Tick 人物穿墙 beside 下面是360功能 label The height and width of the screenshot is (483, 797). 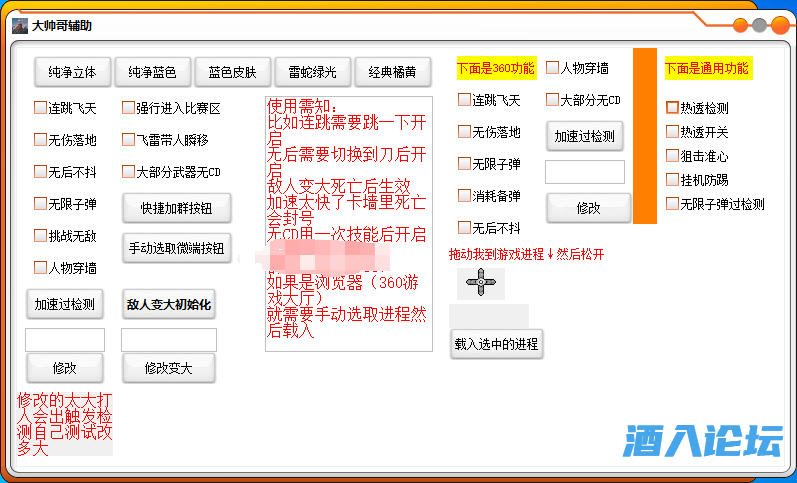(x=552, y=68)
